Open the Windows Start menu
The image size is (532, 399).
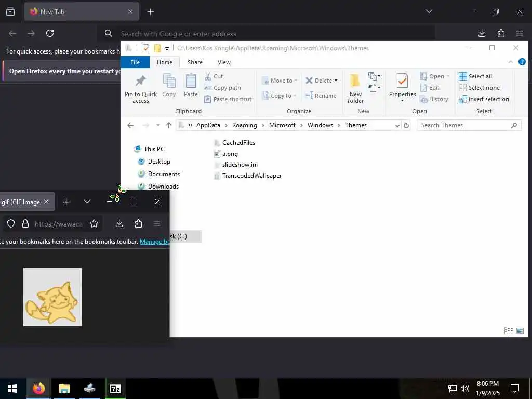tap(12, 389)
